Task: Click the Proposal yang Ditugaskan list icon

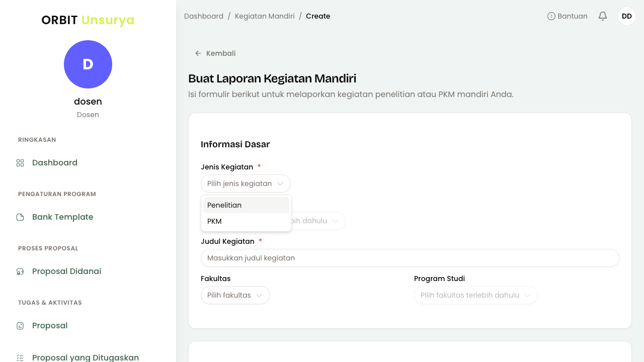Action: point(20,358)
